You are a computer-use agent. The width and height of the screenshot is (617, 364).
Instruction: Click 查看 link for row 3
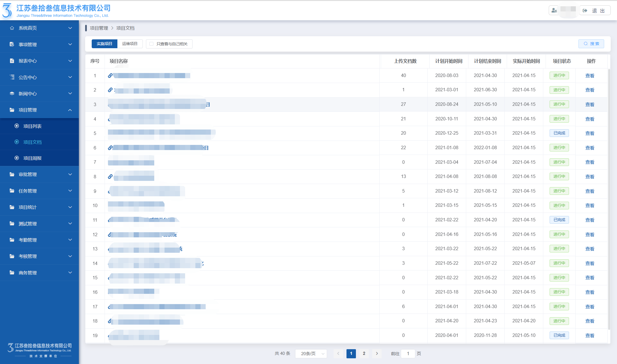click(590, 105)
